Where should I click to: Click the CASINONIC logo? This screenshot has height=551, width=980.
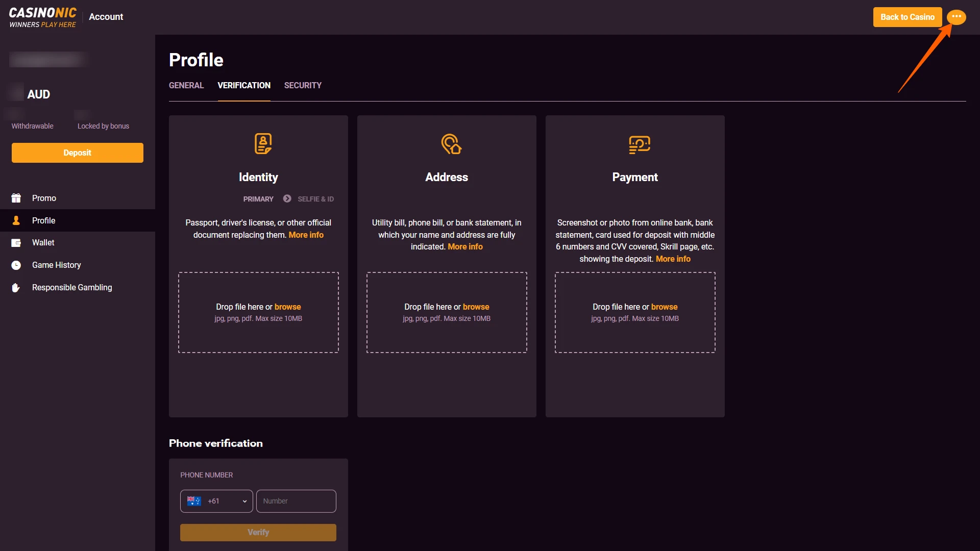pos(43,17)
